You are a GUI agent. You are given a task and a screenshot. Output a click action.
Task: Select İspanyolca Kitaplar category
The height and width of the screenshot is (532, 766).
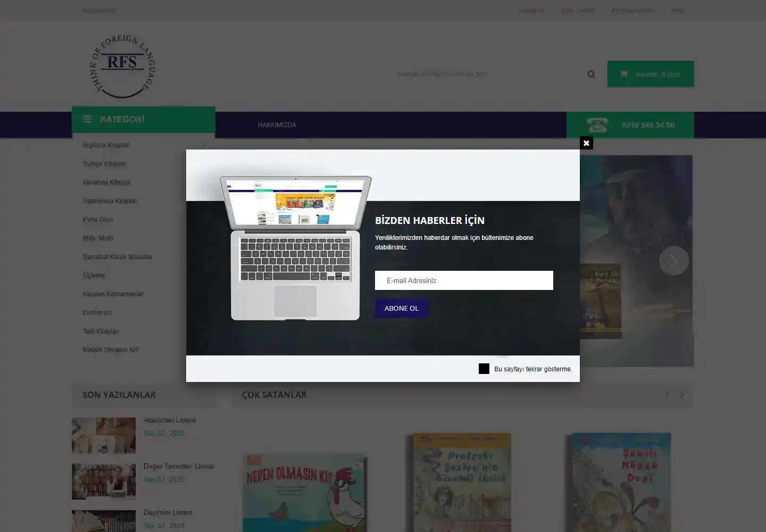tap(110, 201)
